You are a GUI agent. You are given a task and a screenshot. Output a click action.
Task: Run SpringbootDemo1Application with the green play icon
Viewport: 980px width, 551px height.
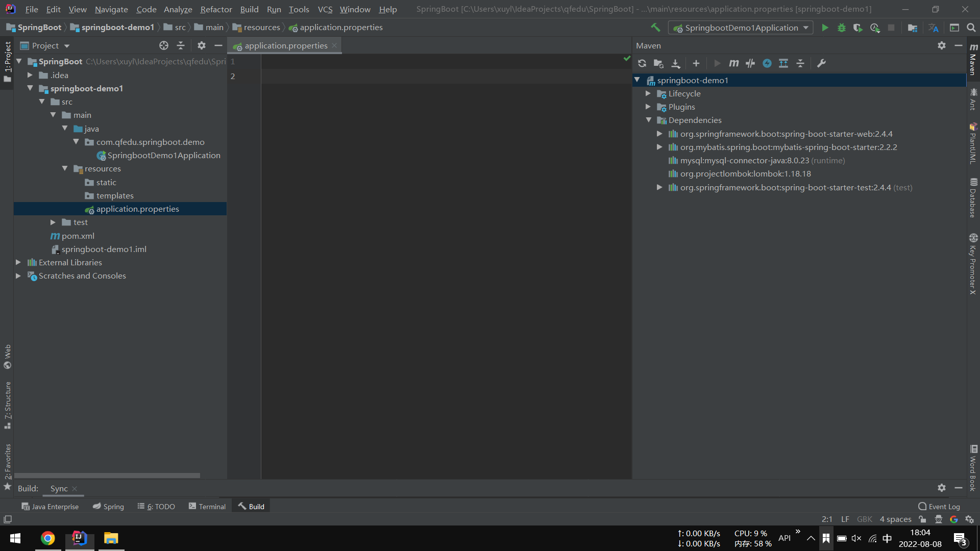pyautogui.click(x=825, y=28)
